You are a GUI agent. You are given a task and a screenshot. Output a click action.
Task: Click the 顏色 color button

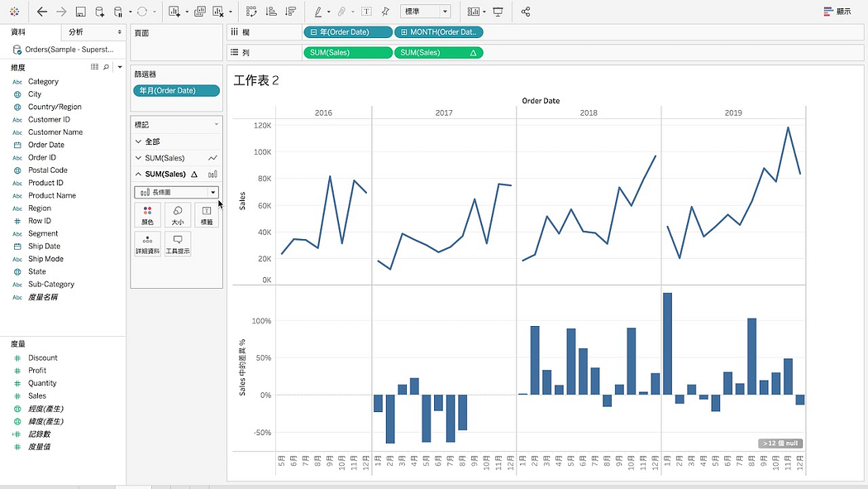click(x=147, y=215)
